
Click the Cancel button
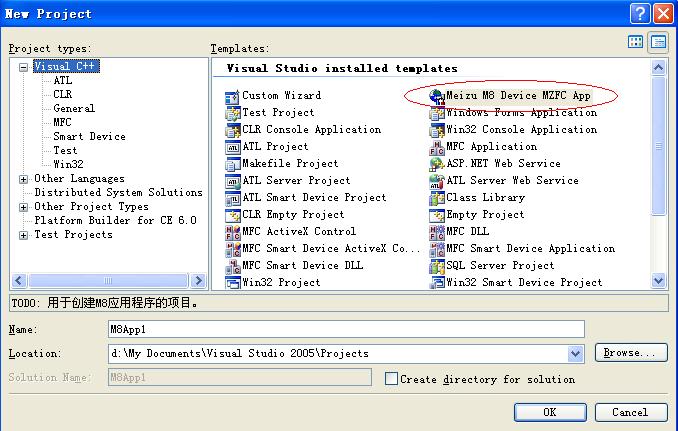pos(631,412)
